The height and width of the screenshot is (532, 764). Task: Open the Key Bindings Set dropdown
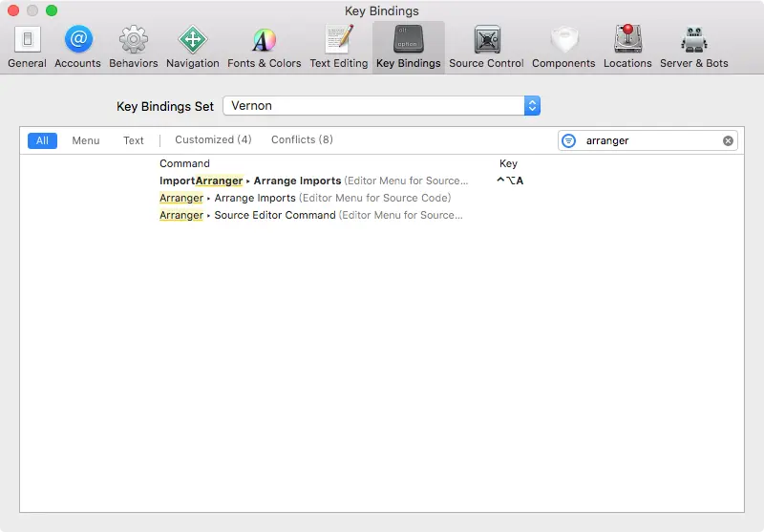pos(381,106)
